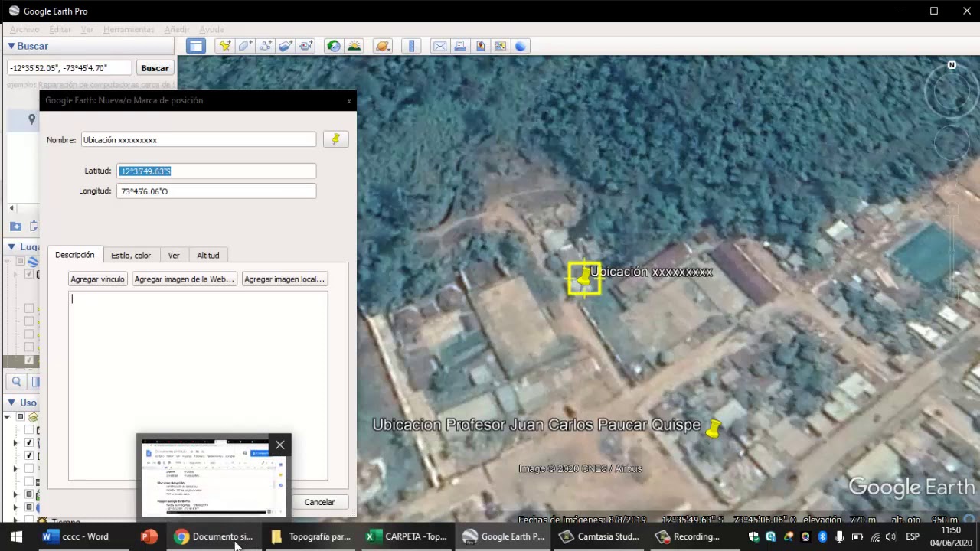The width and height of the screenshot is (980, 551).
Task: Open the Herramientas menu
Action: point(129,29)
